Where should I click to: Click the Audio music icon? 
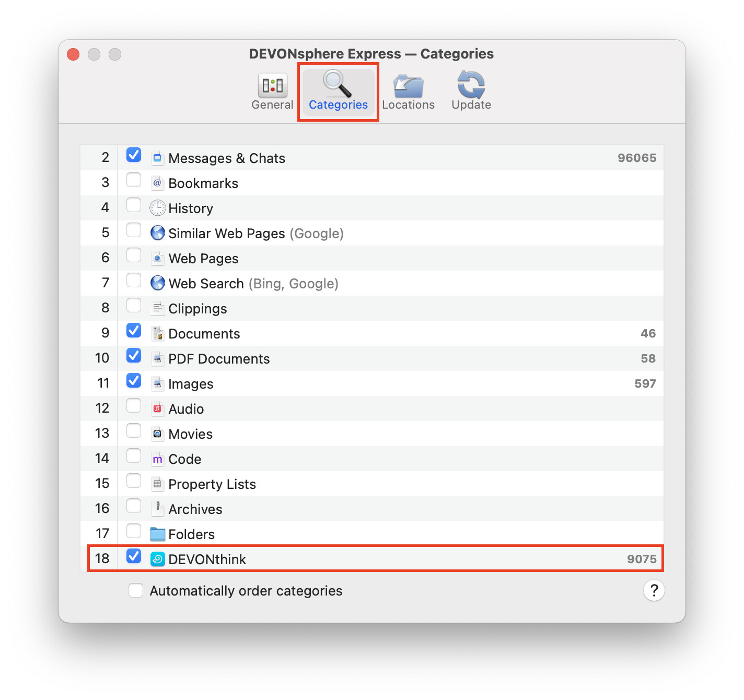[157, 409]
